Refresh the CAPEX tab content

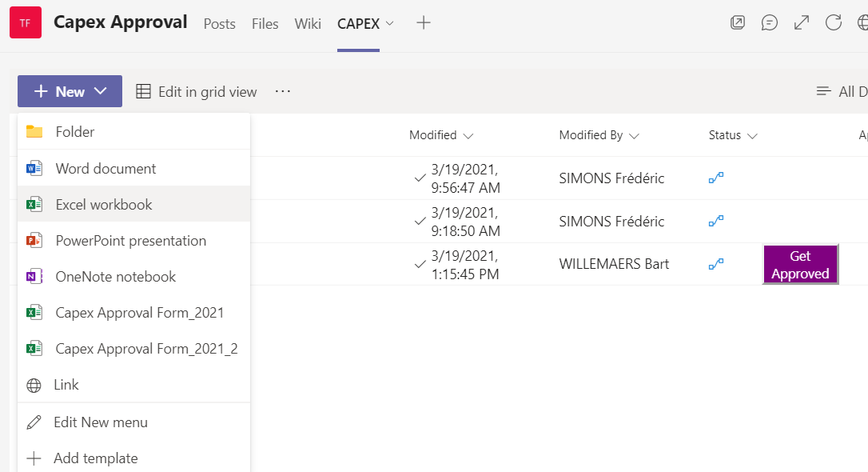[x=833, y=22]
